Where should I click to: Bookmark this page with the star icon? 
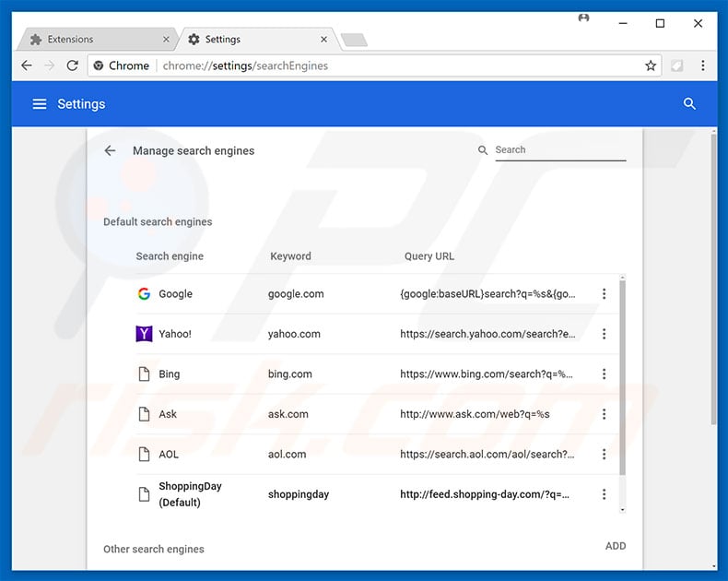tap(651, 65)
